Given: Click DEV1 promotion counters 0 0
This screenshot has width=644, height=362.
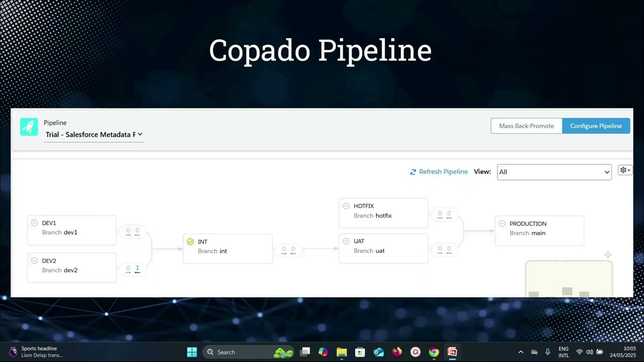Looking at the screenshot, I should [132, 231].
